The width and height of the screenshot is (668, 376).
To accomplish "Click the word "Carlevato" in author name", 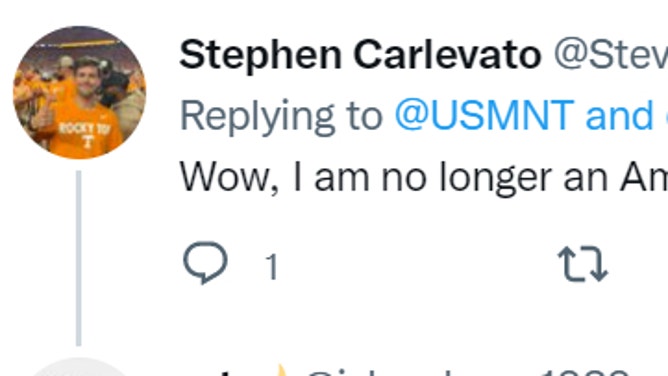I will (447, 55).
